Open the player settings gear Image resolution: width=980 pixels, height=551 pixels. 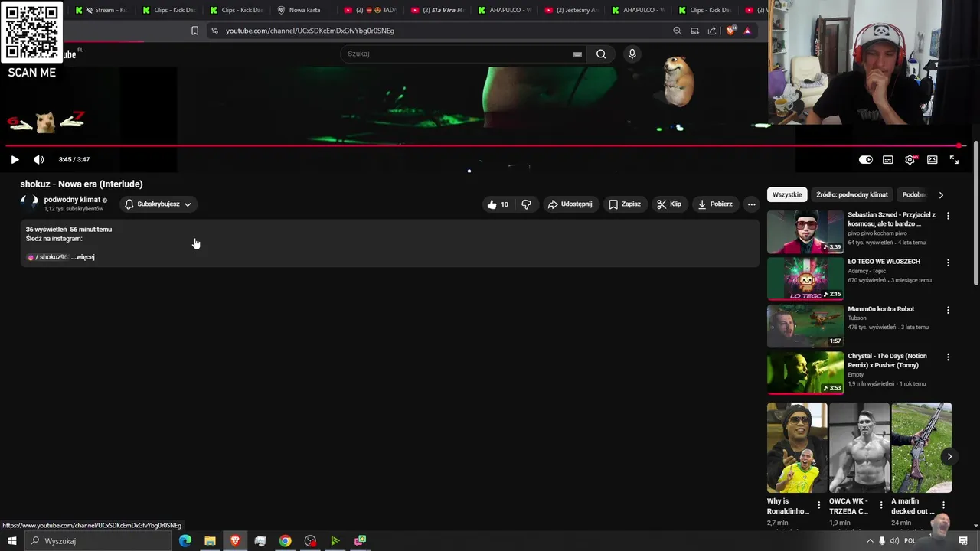pyautogui.click(x=910, y=160)
